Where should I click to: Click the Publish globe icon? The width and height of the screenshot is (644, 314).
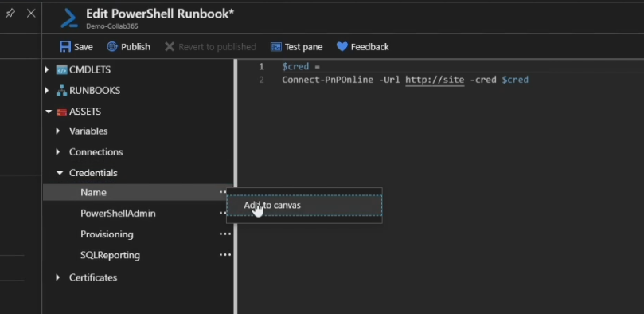(x=112, y=47)
